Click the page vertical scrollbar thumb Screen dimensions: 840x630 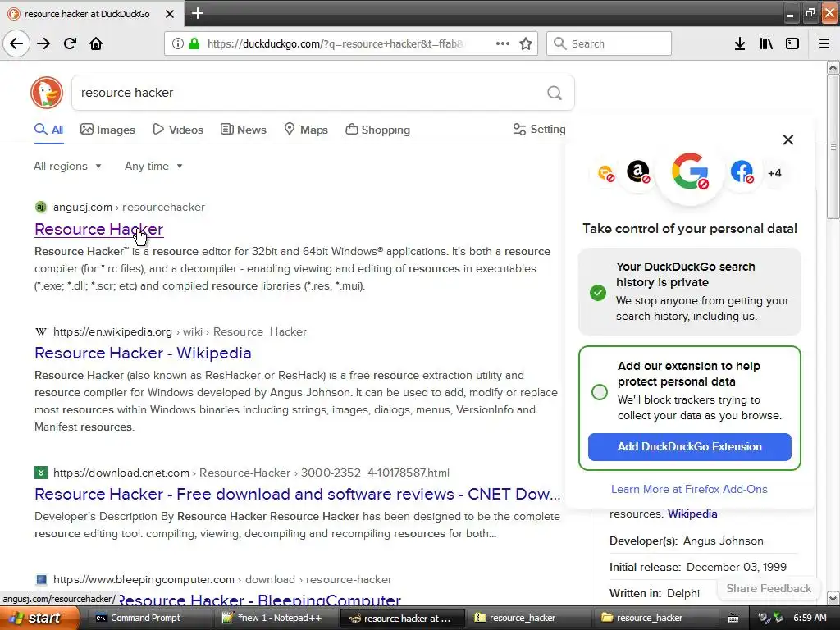pos(833,147)
